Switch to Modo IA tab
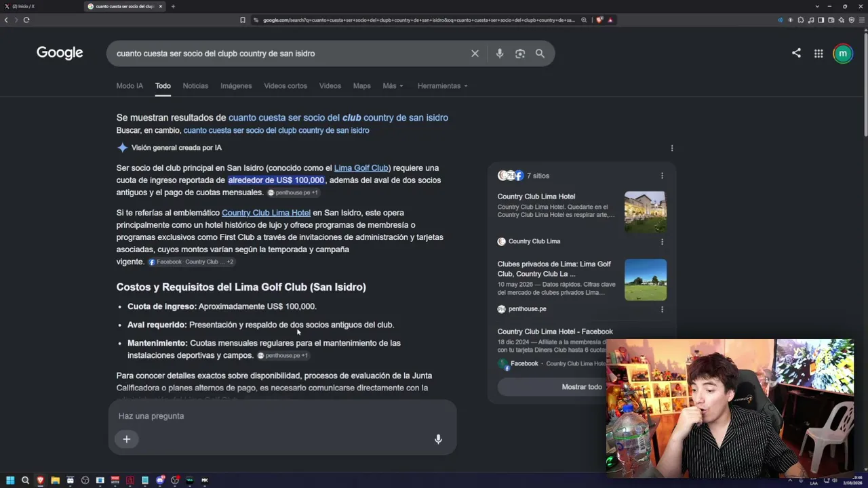Image resolution: width=868 pixels, height=488 pixels. pyautogui.click(x=130, y=86)
